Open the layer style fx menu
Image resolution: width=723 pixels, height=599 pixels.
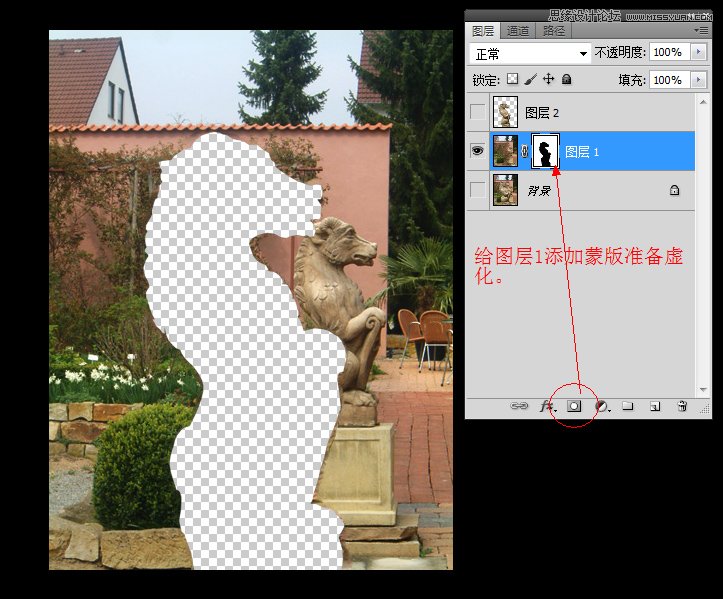pyautogui.click(x=547, y=406)
